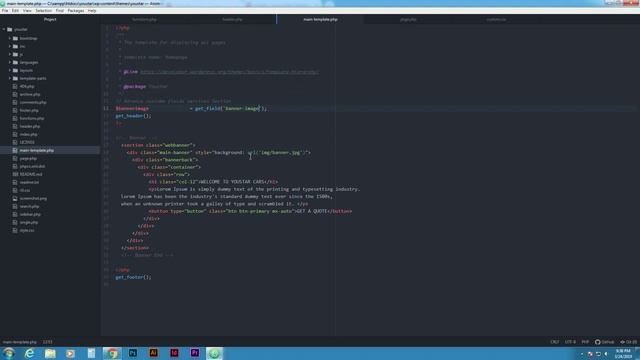640x360 pixels.
Task: Open functions.php in the project tree
Action: (32, 118)
